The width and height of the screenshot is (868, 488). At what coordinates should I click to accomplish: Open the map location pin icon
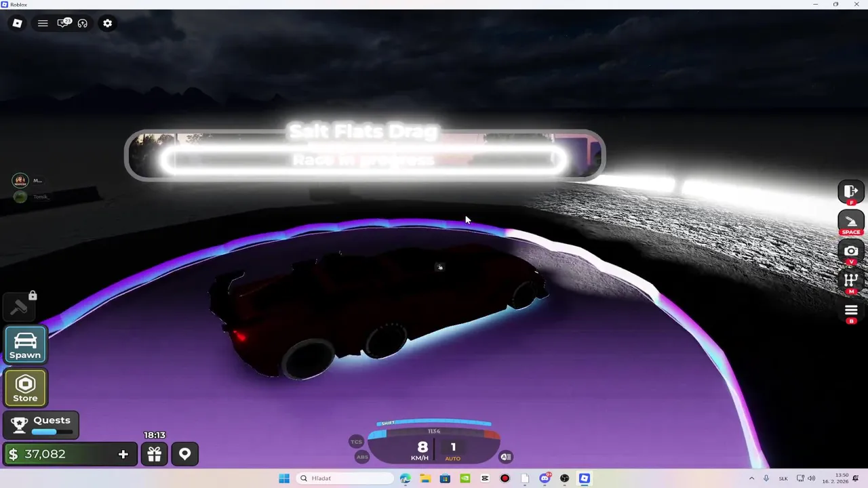184,454
